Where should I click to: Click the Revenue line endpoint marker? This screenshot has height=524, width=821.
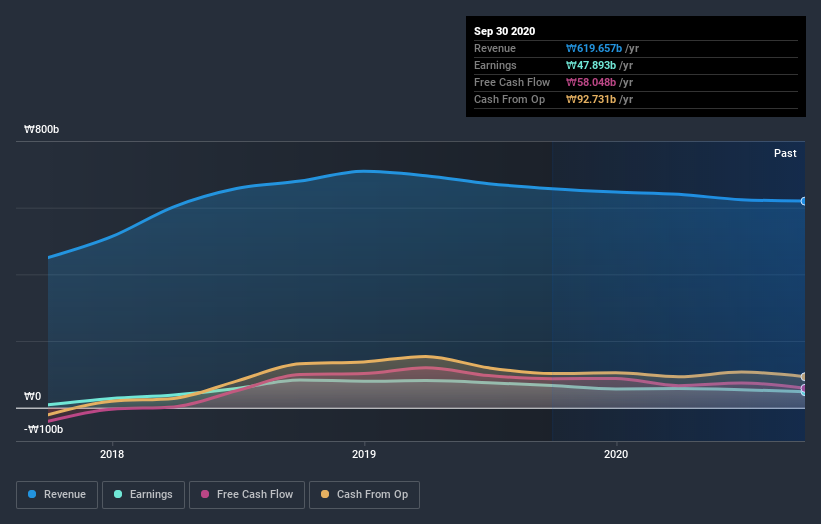pos(803,201)
